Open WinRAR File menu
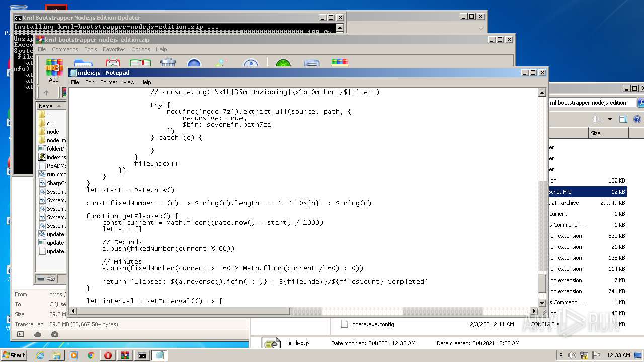Image resolution: width=644 pixels, height=362 pixels. (x=42, y=49)
